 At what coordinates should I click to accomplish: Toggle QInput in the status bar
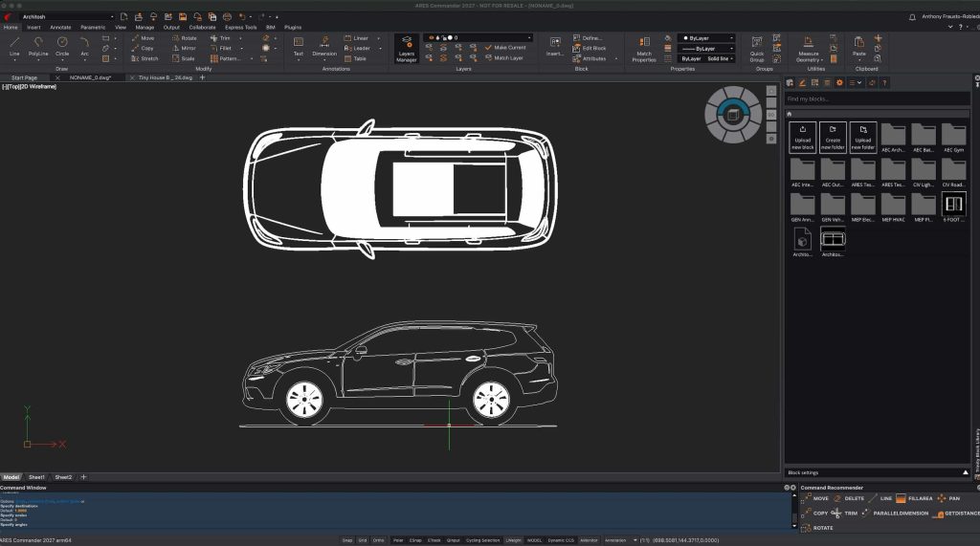(453, 540)
